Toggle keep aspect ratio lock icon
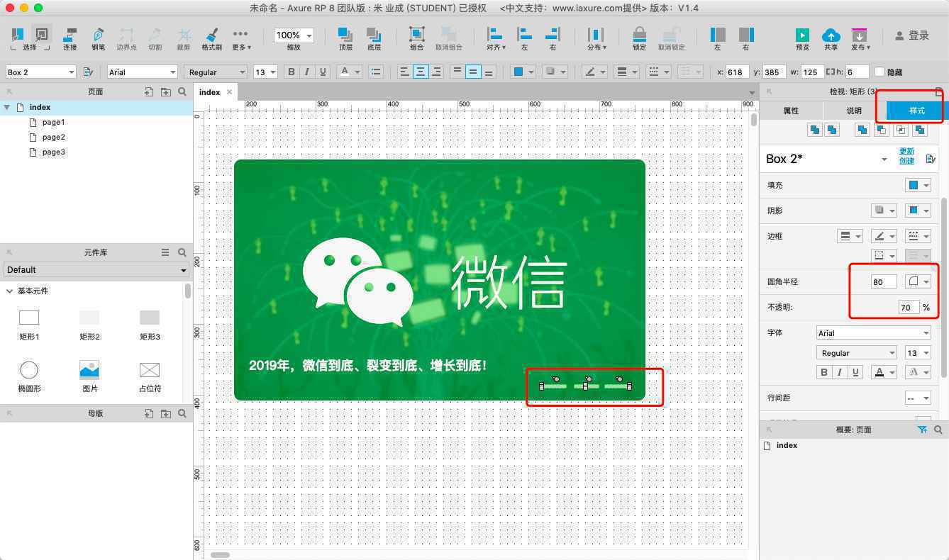This screenshot has width=949, height=560. 831,72
